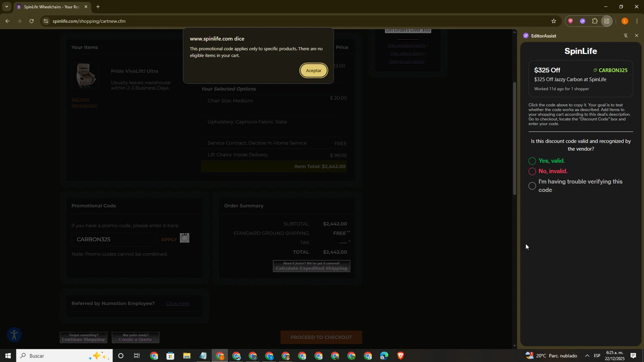644x362 pixels.
Task: Select the 'No, invalid.' radio option
Action: pos(532,171)
